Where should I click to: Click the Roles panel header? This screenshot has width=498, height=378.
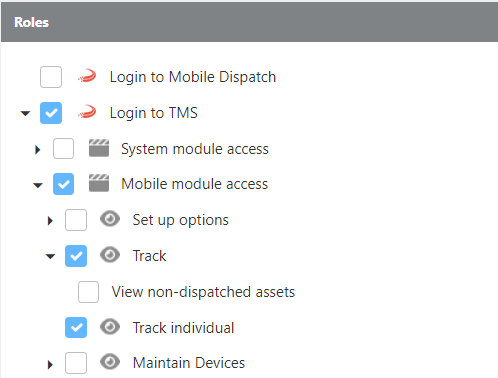click(249, 22)
